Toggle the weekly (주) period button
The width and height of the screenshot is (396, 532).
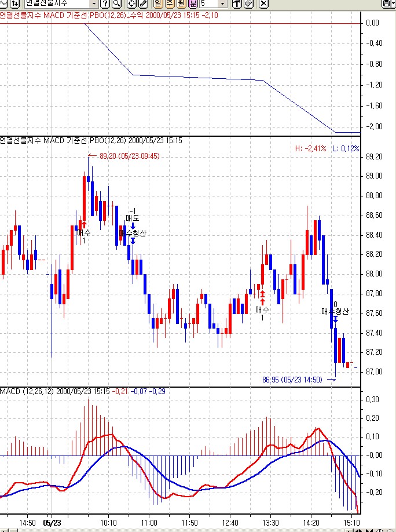click(x=170, y=3)
